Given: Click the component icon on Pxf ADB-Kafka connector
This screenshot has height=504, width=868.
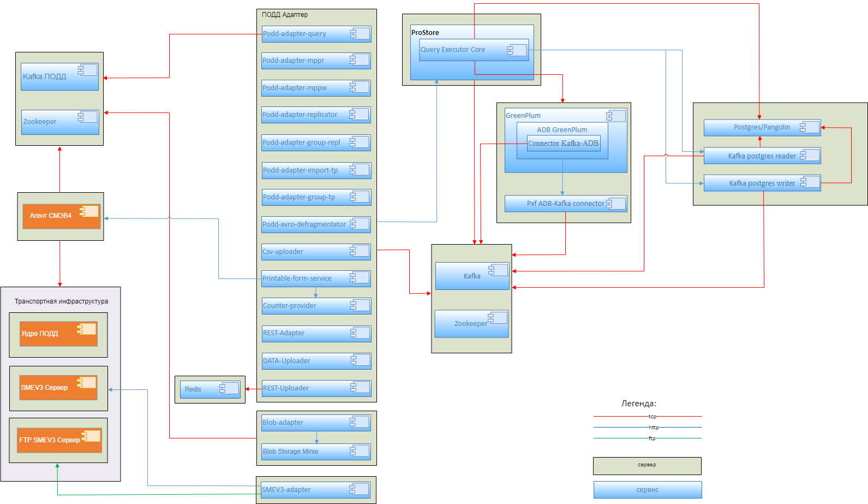Looking at the screenshot, I should tap(616, 204).
